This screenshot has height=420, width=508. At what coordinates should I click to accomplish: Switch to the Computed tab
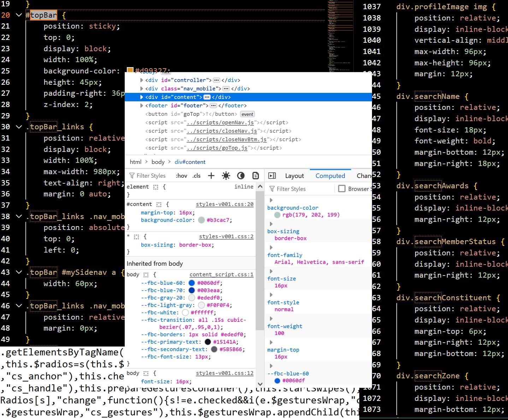click(330, 176)
